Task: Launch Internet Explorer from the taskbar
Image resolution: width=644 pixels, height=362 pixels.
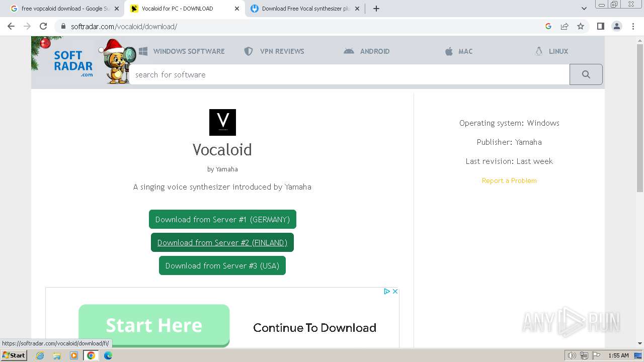Action: [x=40, y=355]
